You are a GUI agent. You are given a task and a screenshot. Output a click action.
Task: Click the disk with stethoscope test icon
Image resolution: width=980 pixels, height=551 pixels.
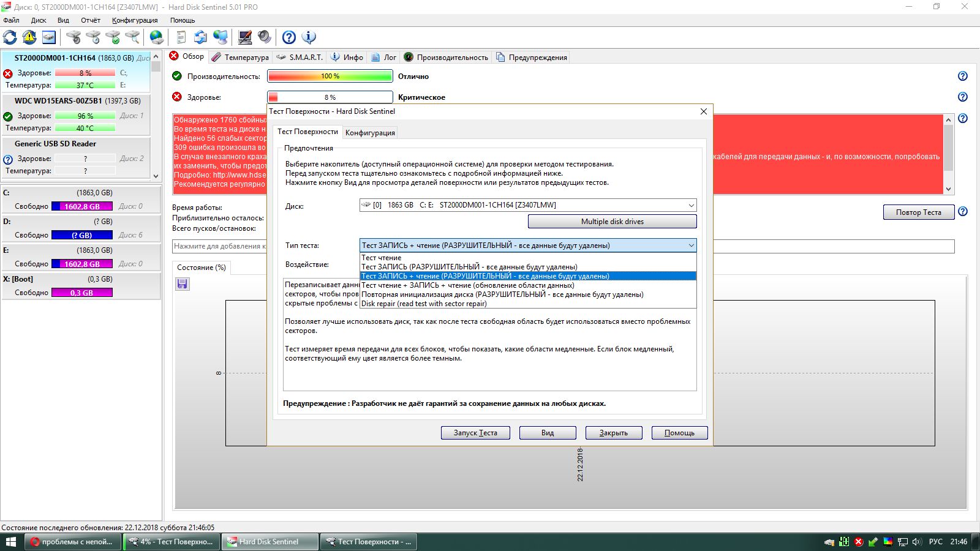point(73,37)
